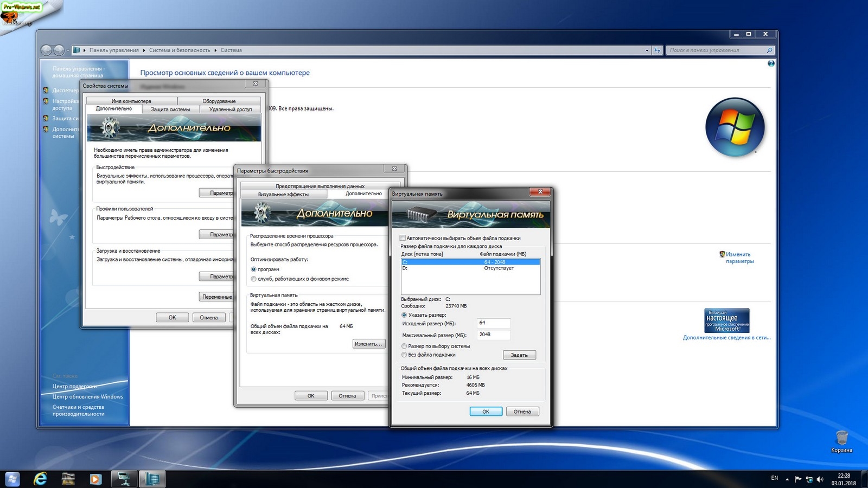Click the Control Panel back arrow

coord(46,50)
